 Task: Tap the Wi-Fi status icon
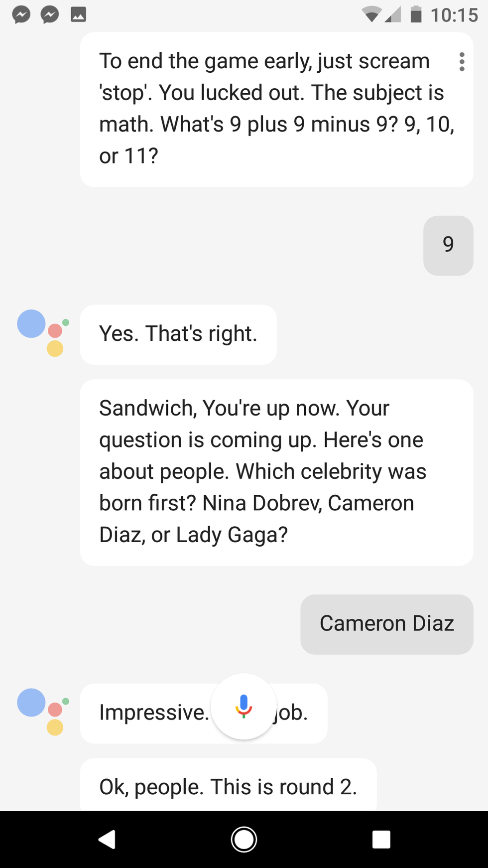coord(370,15)
